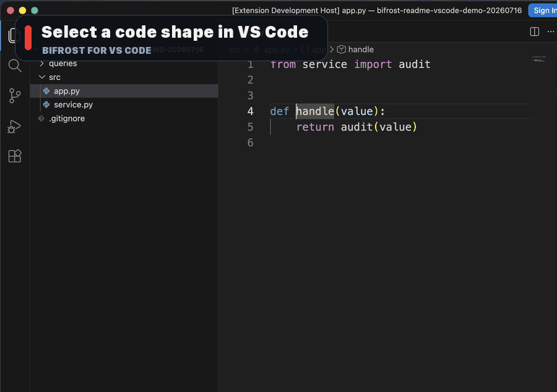Click the word service on line 1
This screenshot has height=392, width=557.
[325, 64]
